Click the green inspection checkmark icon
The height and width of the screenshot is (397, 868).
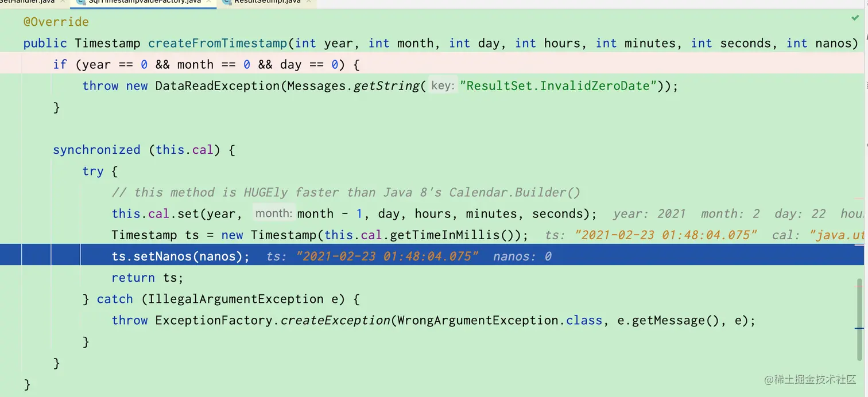point(855,18)
